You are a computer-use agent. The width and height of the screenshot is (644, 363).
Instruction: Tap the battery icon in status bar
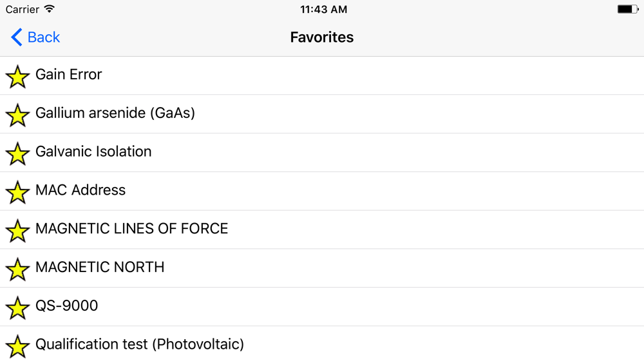point(628,9)
